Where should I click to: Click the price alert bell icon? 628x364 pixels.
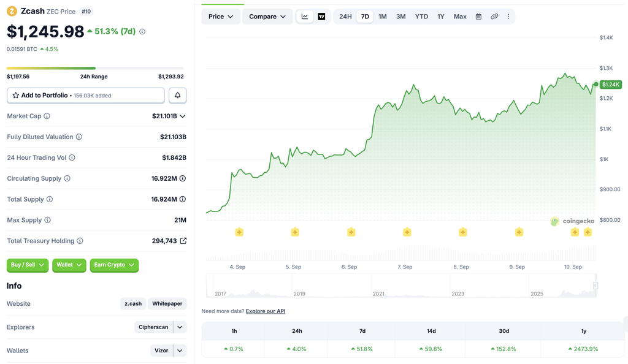click(x=177, y=95)
